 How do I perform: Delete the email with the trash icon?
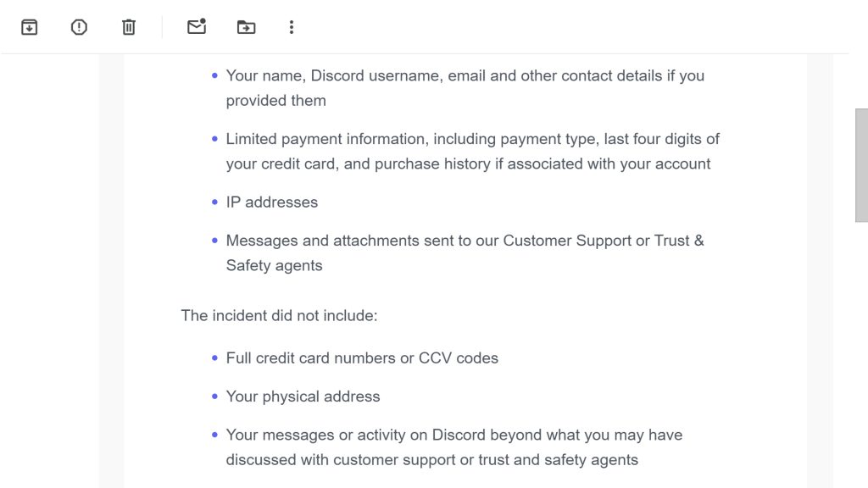coord(129,27)
